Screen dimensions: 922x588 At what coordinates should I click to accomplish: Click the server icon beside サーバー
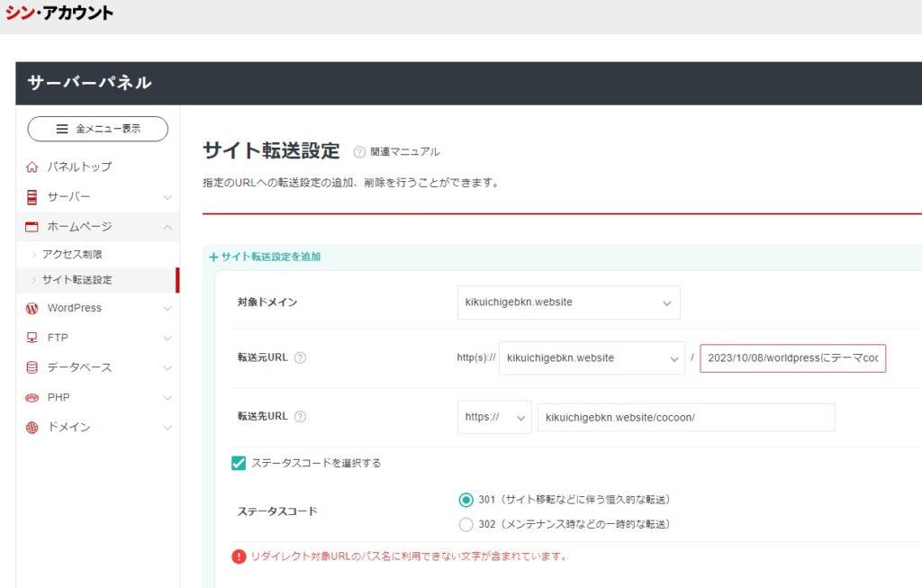[32, 196]
